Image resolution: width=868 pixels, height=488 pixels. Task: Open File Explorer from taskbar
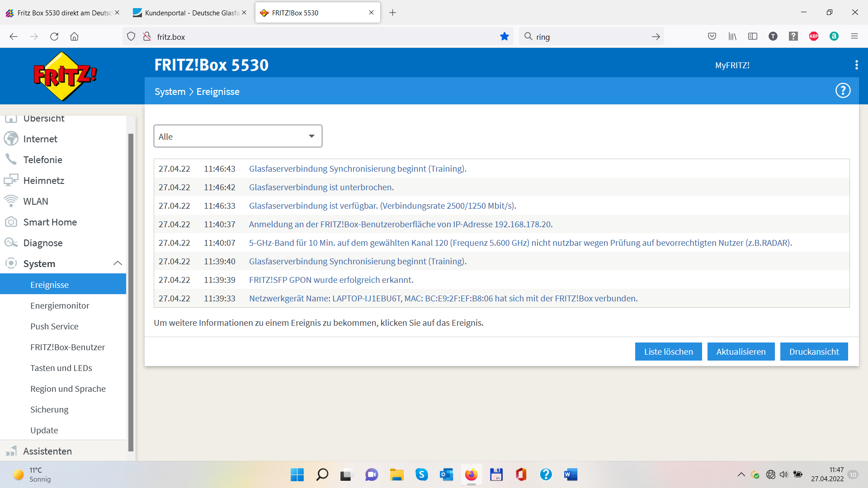(x=396, y=474)
